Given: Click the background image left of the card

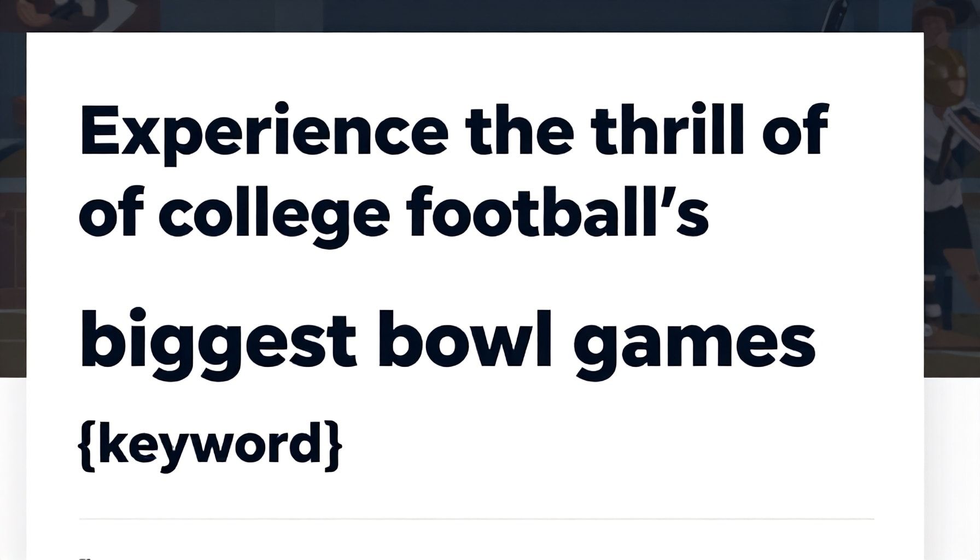Looking at the screenshot, I should pyautogui.click(x=13, y=219).
